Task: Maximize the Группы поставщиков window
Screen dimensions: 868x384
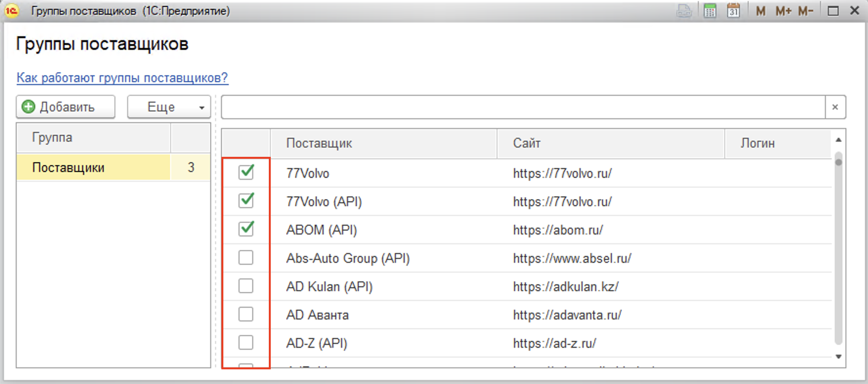Action: [833, 11]
